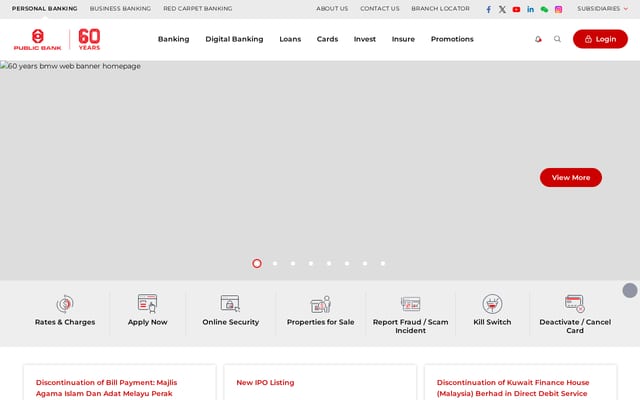This screenshot has height=400, width=640.
Task: Open site search magnifier icon
Action: coord(557,39)
